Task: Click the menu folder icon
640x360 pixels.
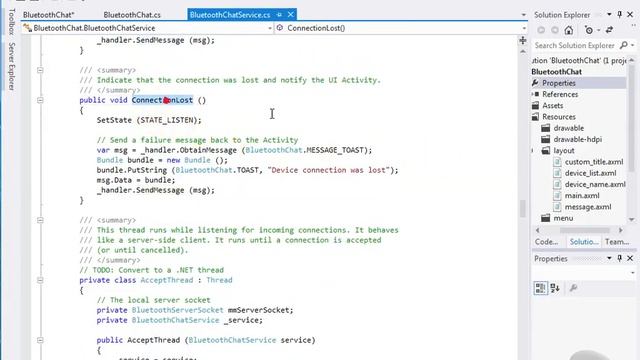Action: 546,218
